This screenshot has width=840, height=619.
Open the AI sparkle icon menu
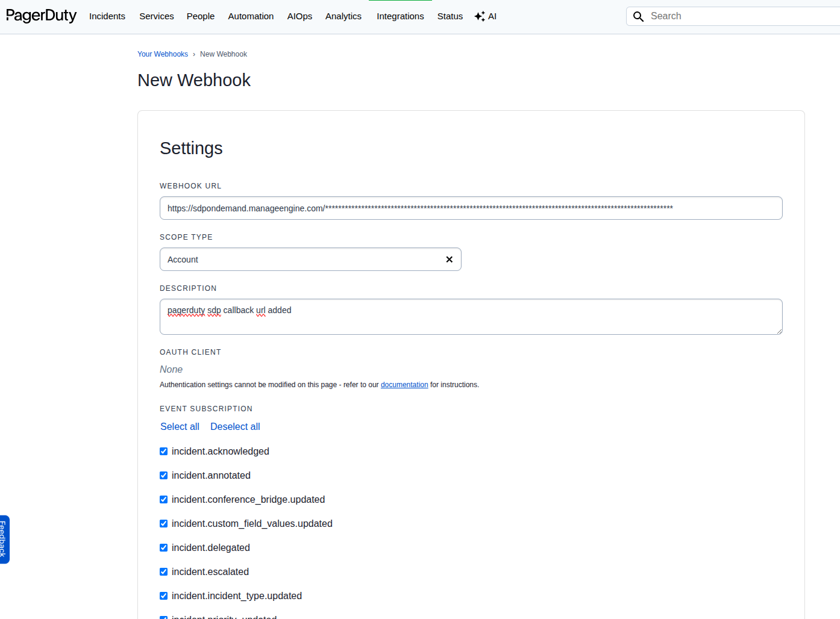click(x=485, y=16)
